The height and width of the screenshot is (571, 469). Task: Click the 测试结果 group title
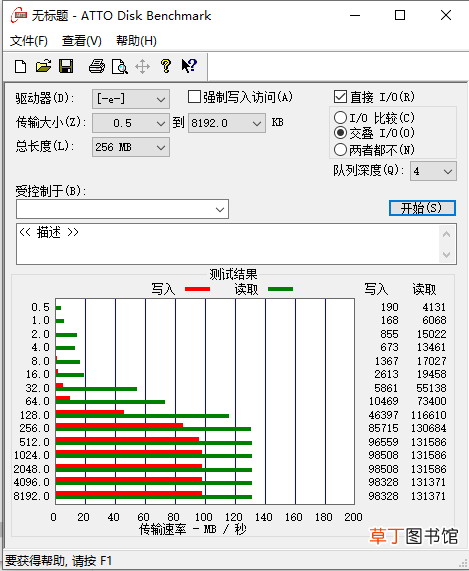[x=233, y=274]
